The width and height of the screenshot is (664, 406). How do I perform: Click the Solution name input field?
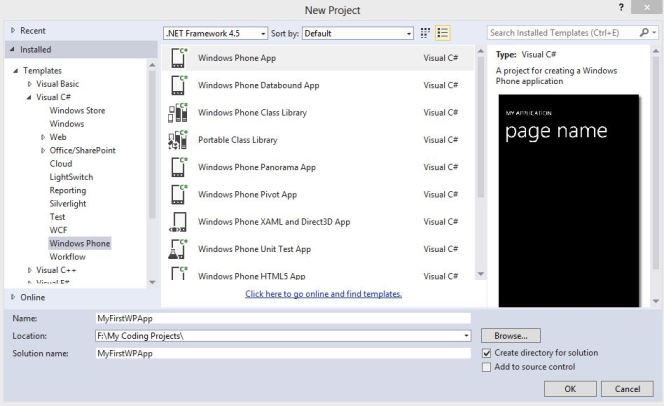click(x=283, y=354)
